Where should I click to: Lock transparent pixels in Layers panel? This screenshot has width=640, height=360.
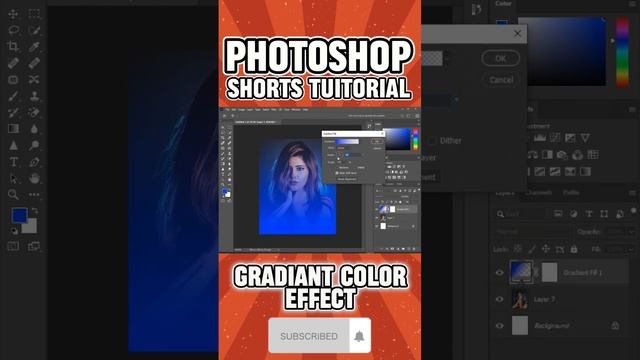click(x=518, y=249)
